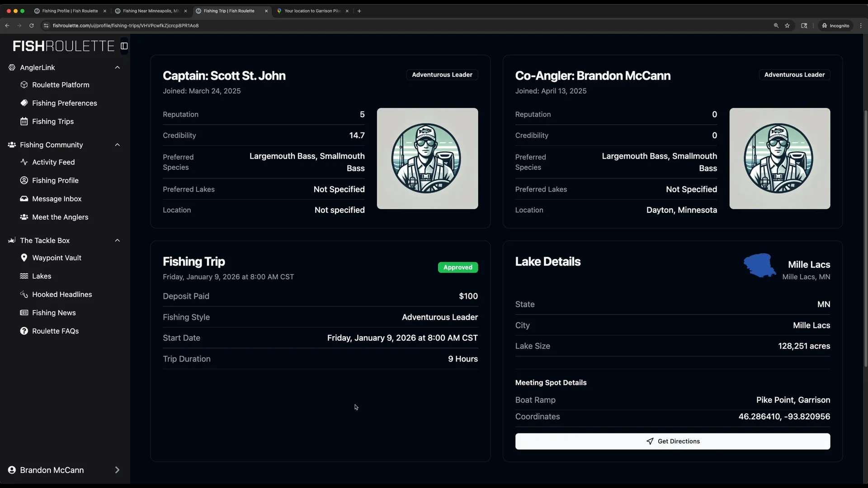The image size is (868, 488).
Task: Expand Brandon McCann user menu
Action: (117, 470)
